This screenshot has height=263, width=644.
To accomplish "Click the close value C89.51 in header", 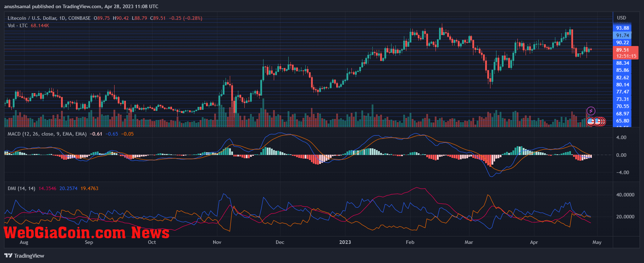I will point(158,18).
